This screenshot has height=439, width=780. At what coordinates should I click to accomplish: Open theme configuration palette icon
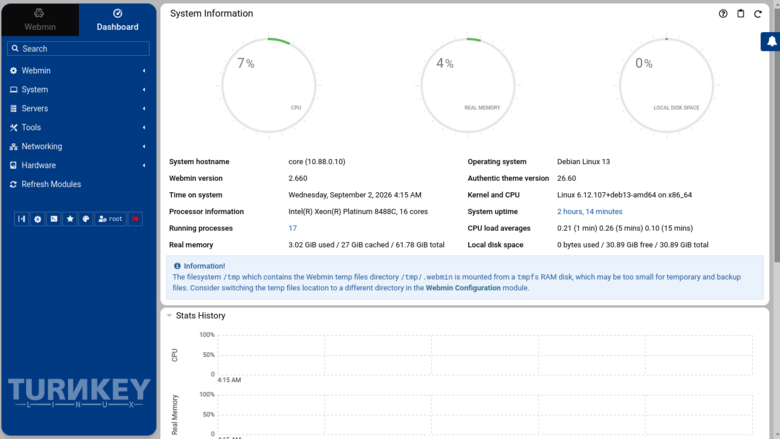coord(86,219)
